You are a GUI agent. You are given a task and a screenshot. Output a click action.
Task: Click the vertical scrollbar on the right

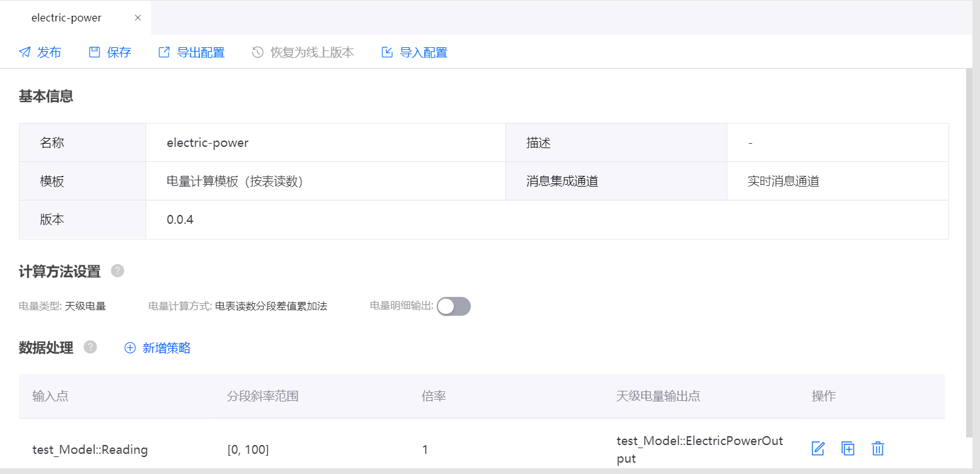[969, 252]
